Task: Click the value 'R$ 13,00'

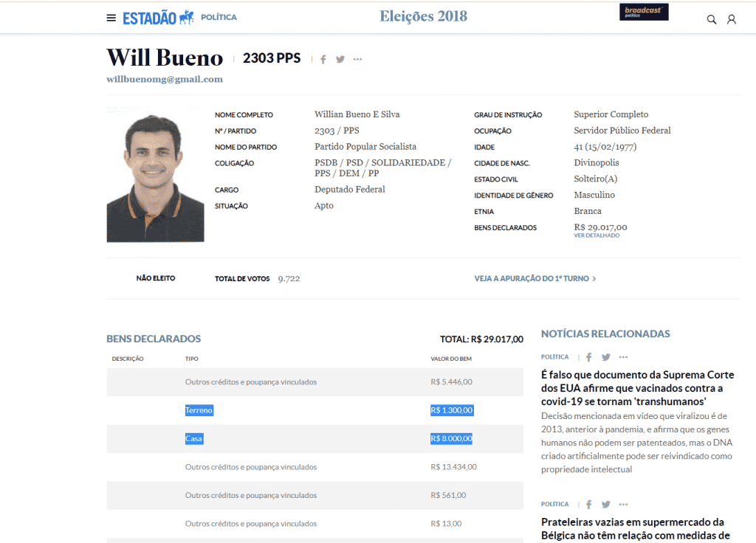Action: (446, 524)
